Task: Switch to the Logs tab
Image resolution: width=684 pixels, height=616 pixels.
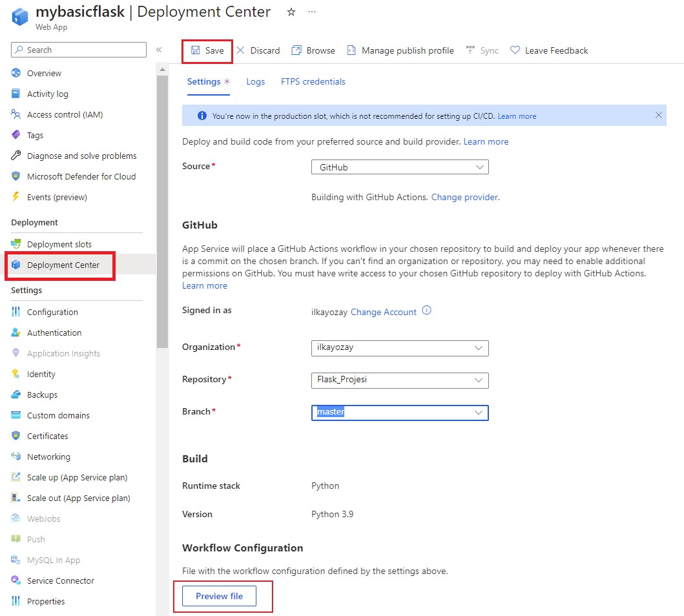Action: [255, 82]
